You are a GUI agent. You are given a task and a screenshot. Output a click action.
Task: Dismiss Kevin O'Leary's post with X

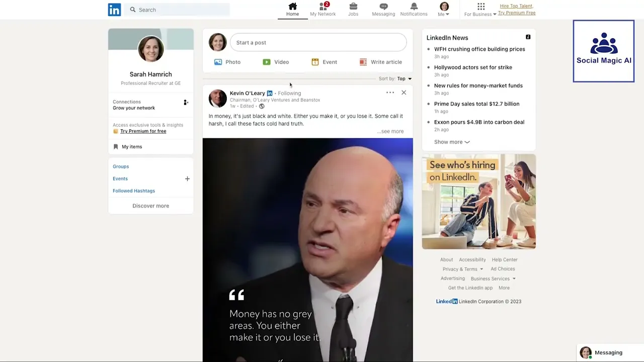click(404, 93)
